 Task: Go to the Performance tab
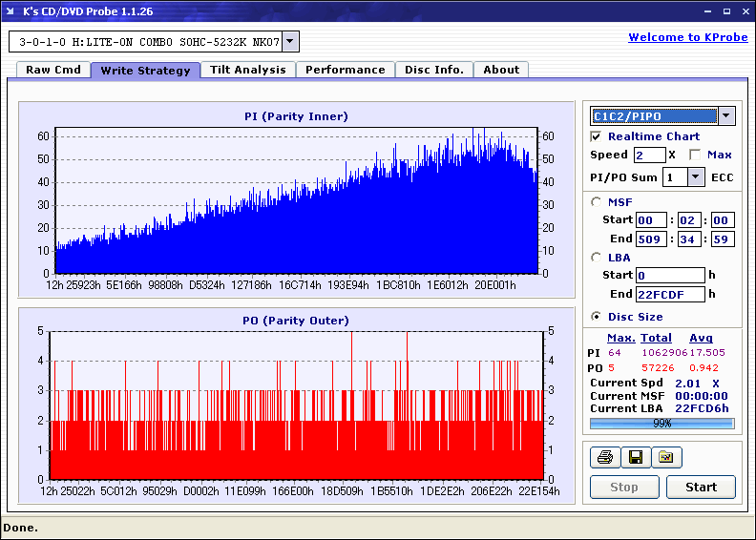pyautogui.click(x=345, y=70)
